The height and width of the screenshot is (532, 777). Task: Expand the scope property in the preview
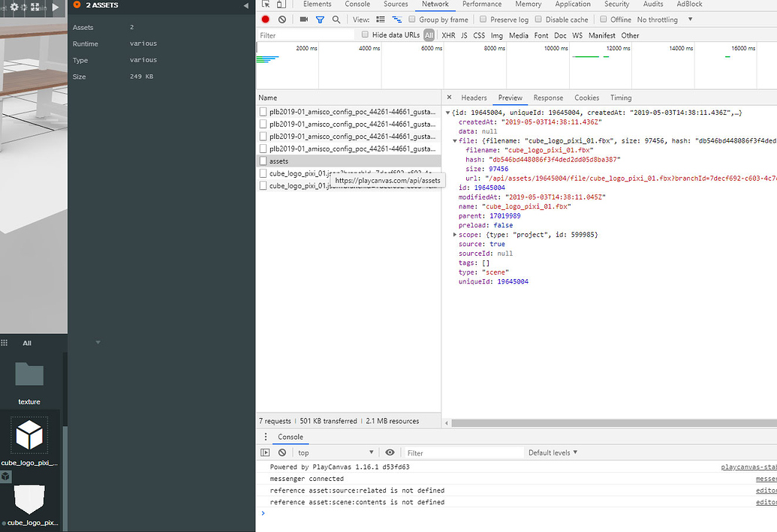point(455,234)
